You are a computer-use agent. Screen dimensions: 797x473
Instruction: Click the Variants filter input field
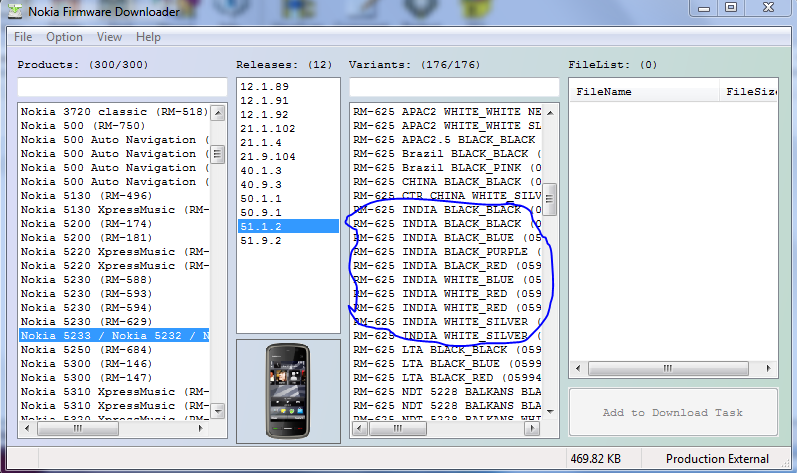coord(454,87)
